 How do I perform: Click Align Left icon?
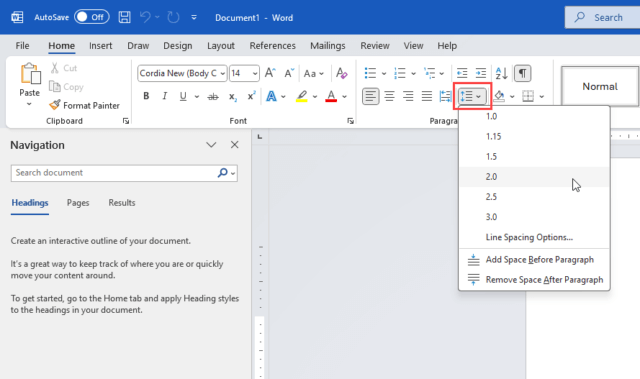[x=371, y=96]
